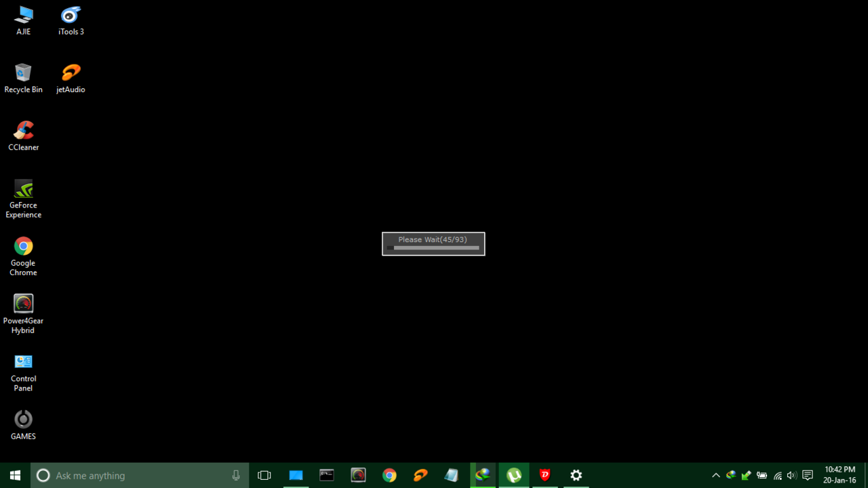Select the CCleaner desktop shortcut
The image size is (868, 488).
coord(24,136)
